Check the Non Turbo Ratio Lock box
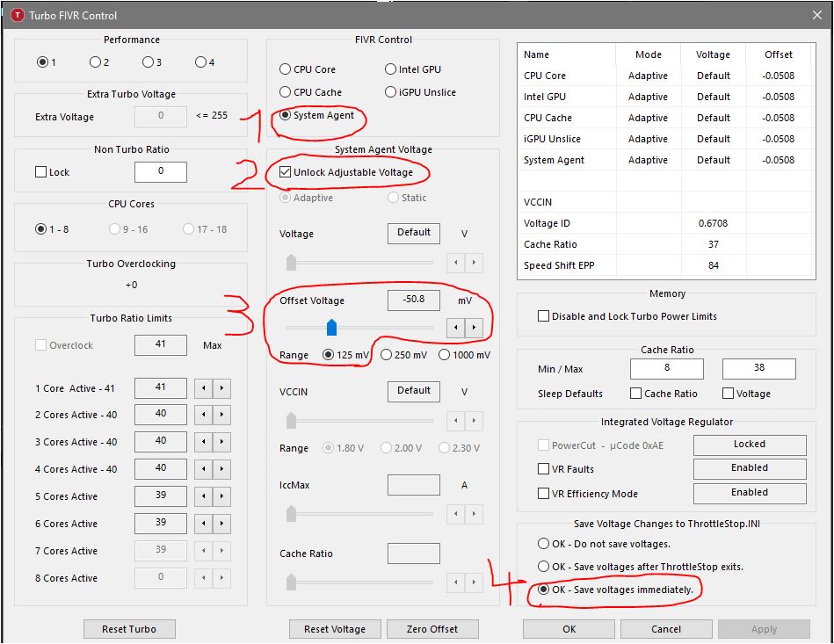The width and height of the screenshot is (834, 644). tap(52, 172)
